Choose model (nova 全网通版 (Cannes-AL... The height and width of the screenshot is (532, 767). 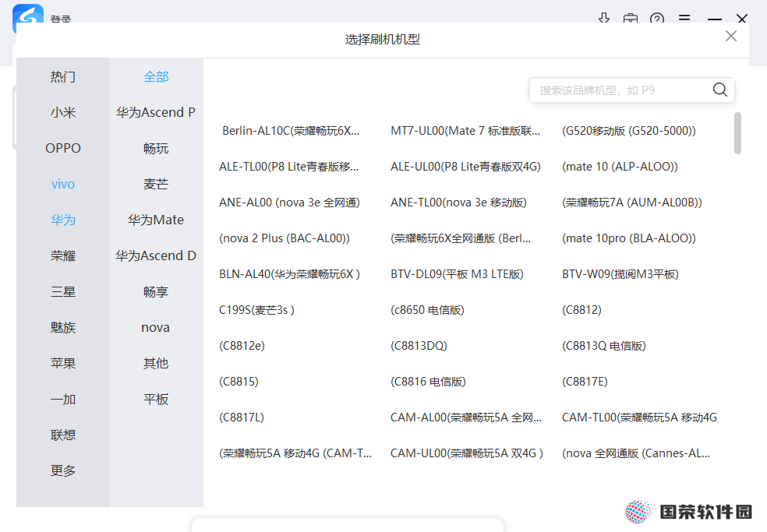point(636,454)
